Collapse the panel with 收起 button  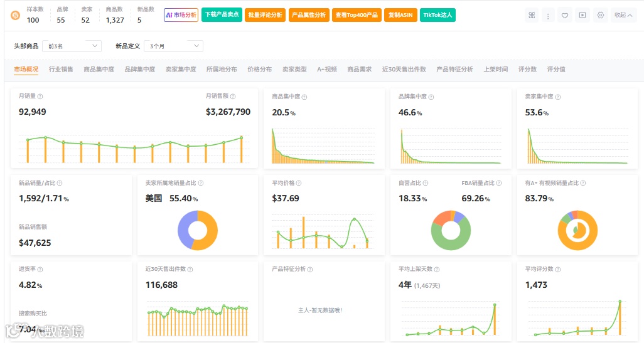(x=623, y=15)
